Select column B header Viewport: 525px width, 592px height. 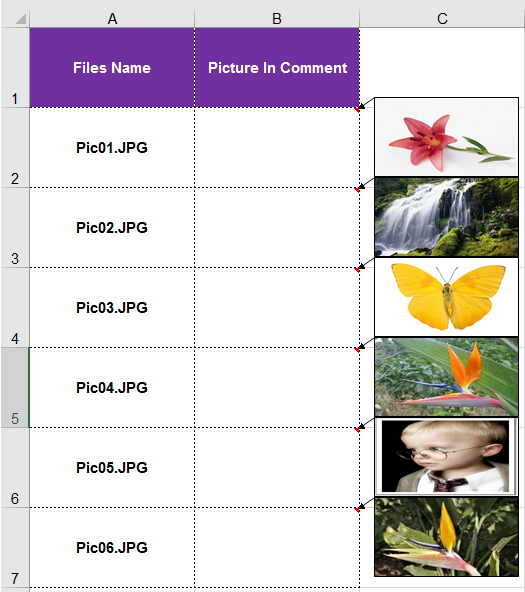coord(277,18)
